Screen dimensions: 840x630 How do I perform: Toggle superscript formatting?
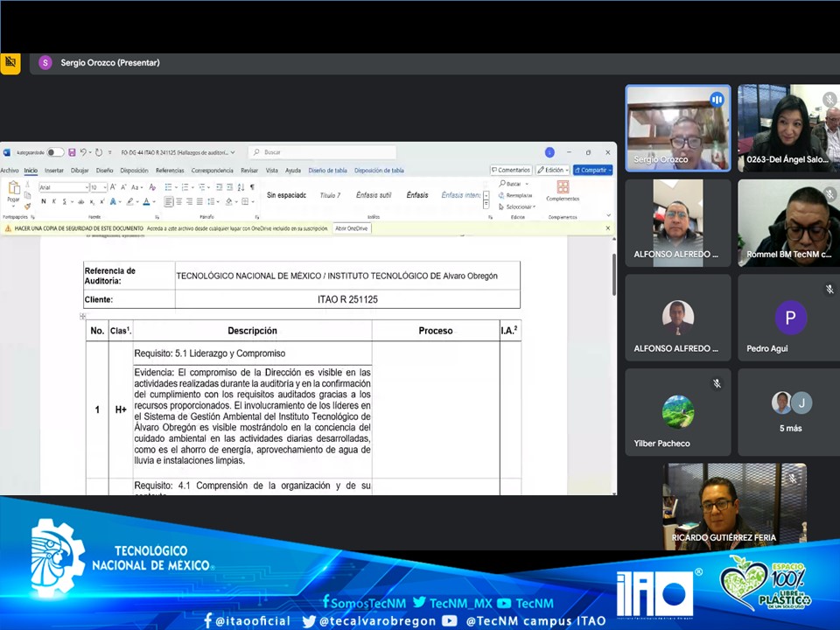click(x=101, y=201)
